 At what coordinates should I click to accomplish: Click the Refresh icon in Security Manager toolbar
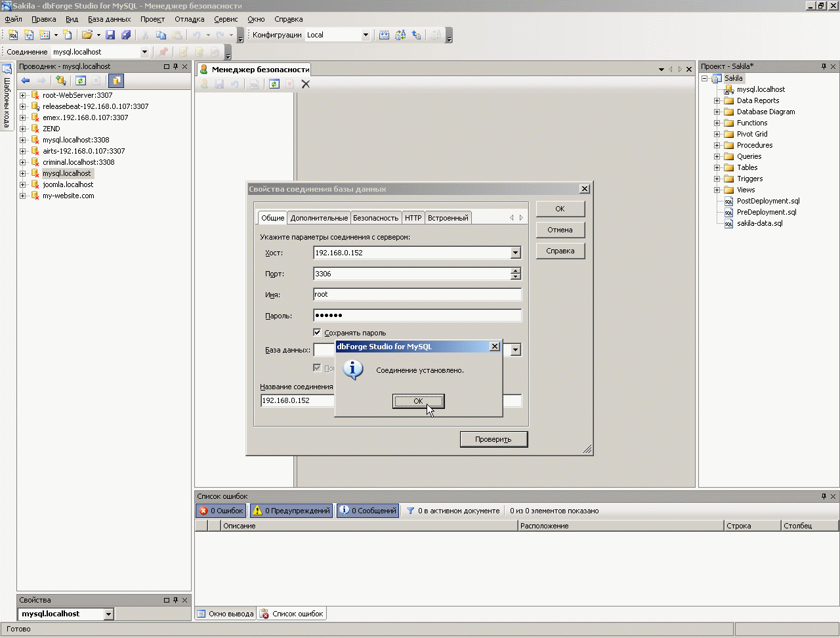click(274, 84)
